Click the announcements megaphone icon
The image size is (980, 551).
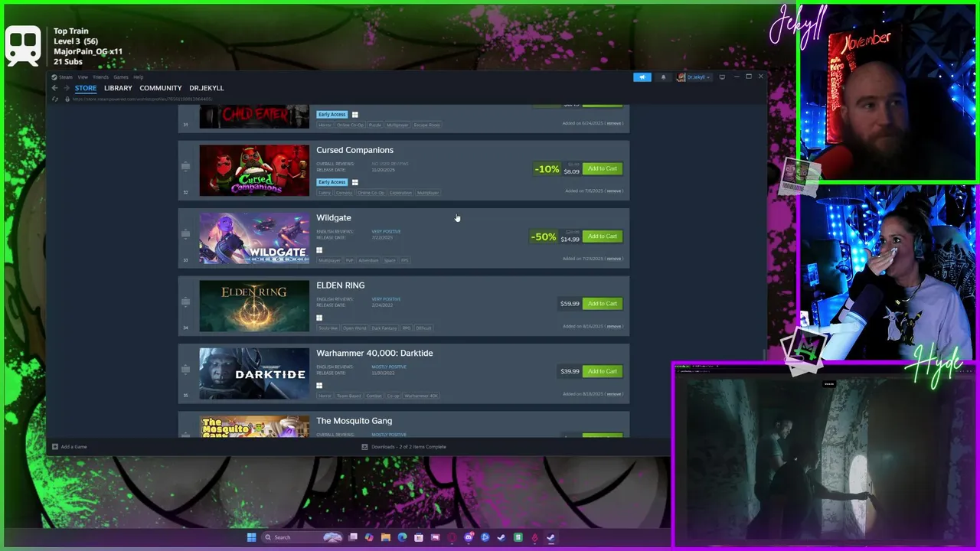click(x=642, y=77)
